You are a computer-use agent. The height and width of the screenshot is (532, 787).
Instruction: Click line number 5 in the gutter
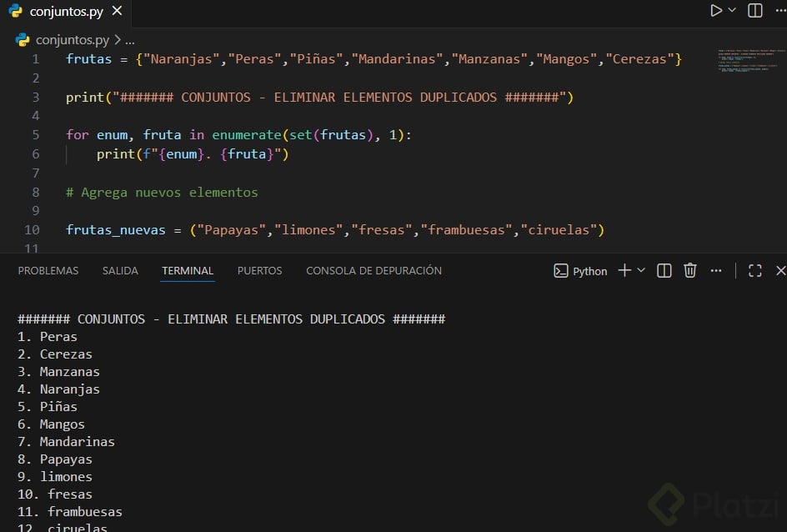click(36, 135)
